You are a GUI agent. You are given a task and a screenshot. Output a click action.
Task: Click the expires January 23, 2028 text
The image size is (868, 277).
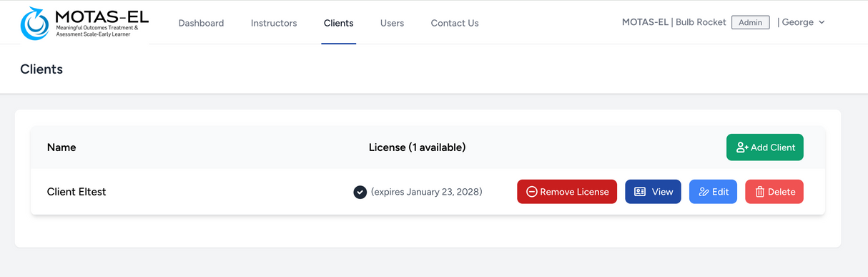pos(426,192)
